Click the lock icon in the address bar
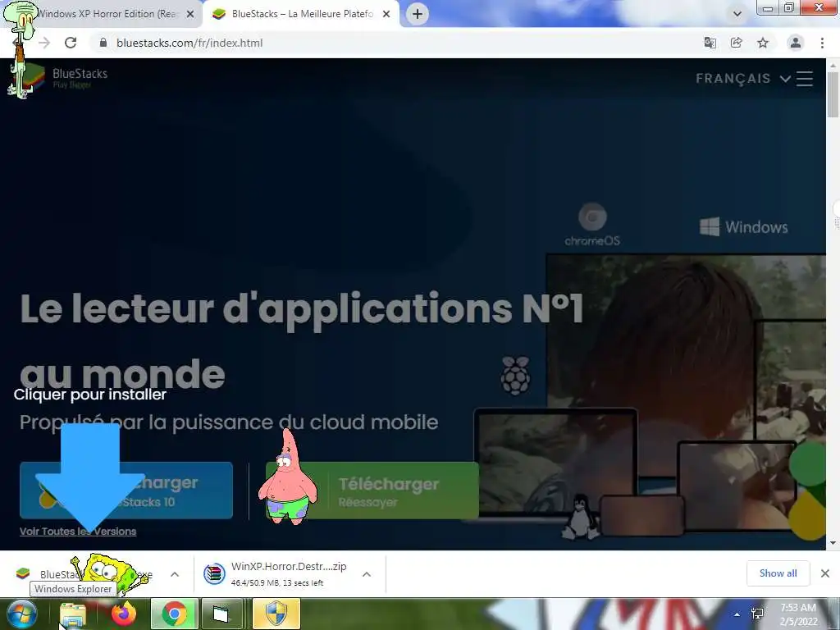Image resolution: width=840 pixels, height=630 pixels. tap(103, 43)
